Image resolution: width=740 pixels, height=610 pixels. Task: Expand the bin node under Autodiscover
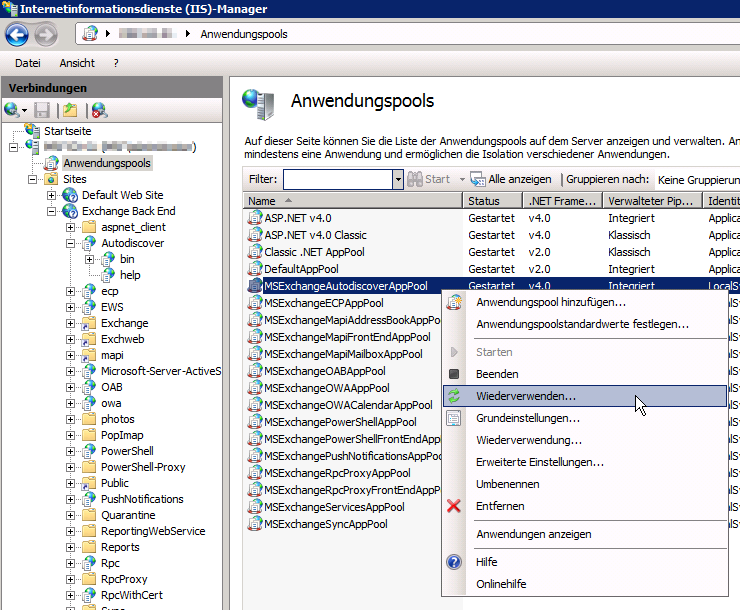pos(89,259)
